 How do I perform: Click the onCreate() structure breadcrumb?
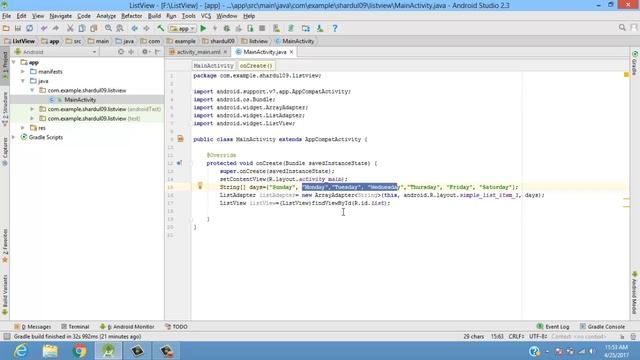click(x=256, y=66)
